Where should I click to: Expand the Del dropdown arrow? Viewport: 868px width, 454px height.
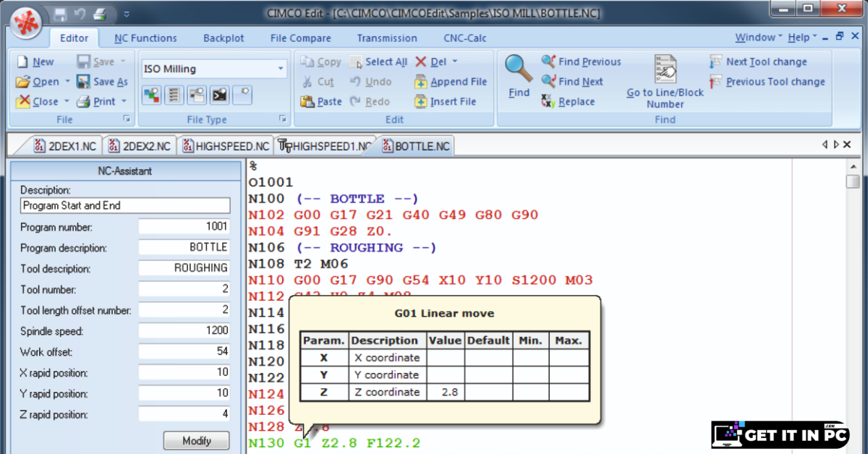pyautogui.click(x=454, y=62)
